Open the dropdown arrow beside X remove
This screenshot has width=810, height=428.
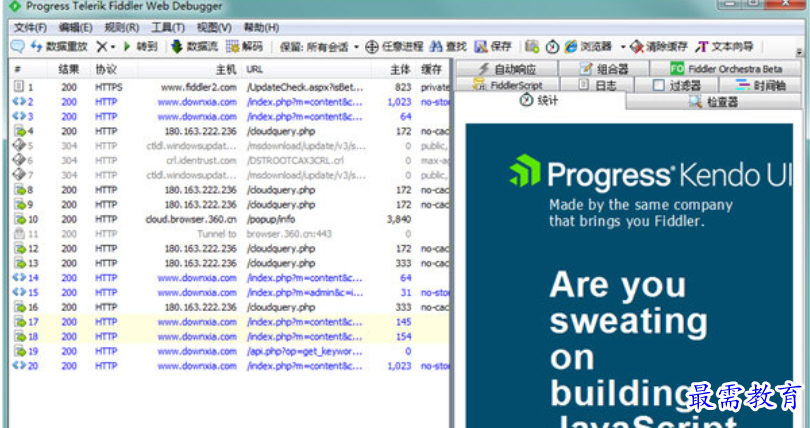click(x=113, y=47)
